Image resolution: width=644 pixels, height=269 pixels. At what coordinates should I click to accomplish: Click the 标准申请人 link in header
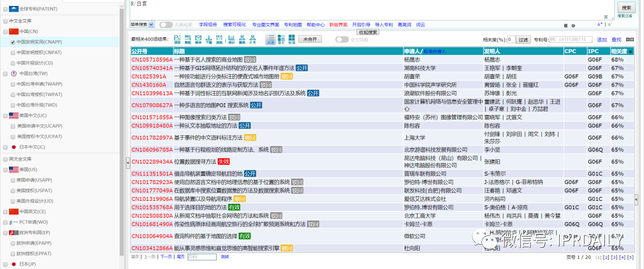click(434, 52)
